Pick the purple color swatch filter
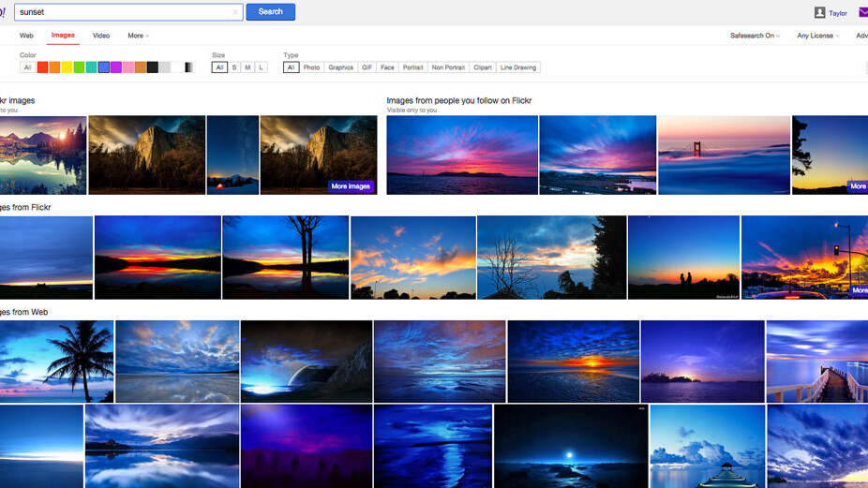868x488 pixels. [x=116, y=67]
